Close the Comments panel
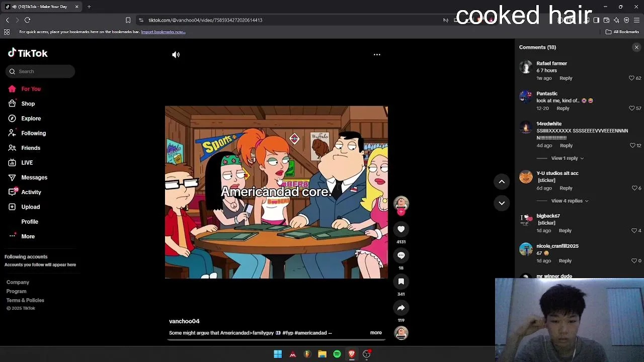This screenshot has height=362, width=644. (636, 47)
